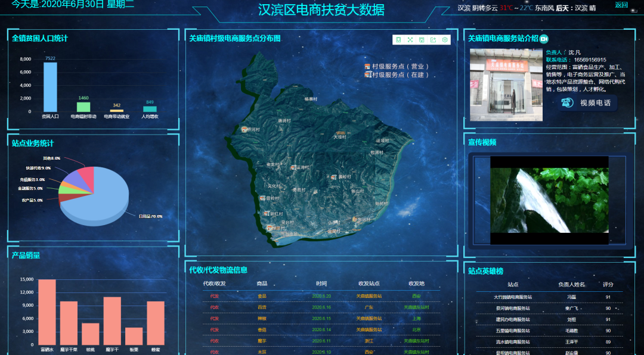
Task: Click the 2020.6.16 logistics row date
Action: pyautogui.click(x=321, y=307)
